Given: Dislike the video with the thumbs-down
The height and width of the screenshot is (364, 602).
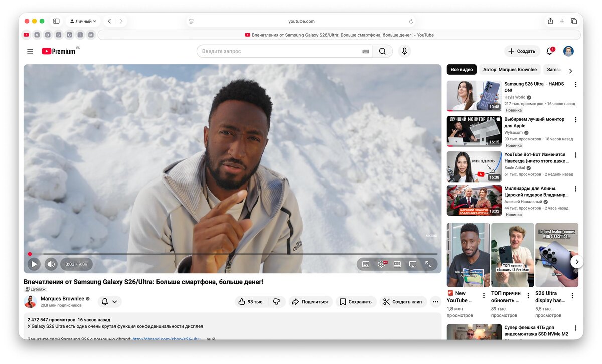Looking at the screenshot, I should [277, 302].
